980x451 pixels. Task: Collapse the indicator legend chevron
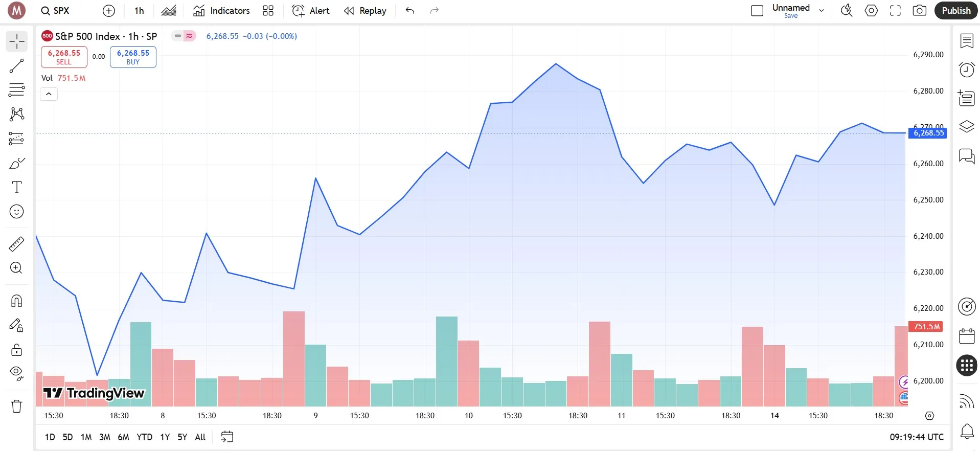click(x=49, y=94)
